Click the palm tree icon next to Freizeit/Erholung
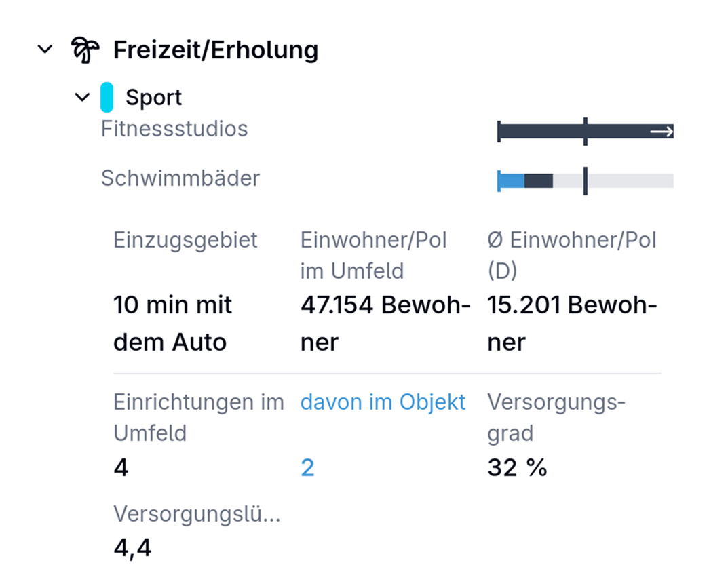 click(x=84, y=49)
